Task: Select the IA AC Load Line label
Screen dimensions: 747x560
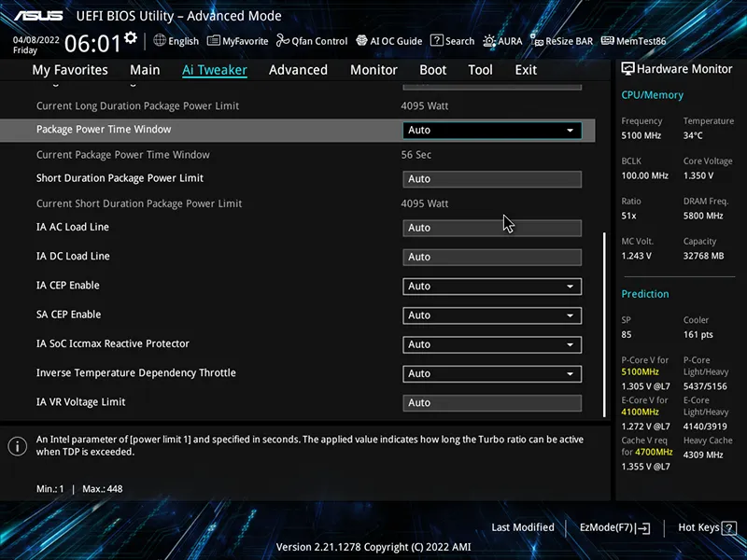Action: click(73, 227)
